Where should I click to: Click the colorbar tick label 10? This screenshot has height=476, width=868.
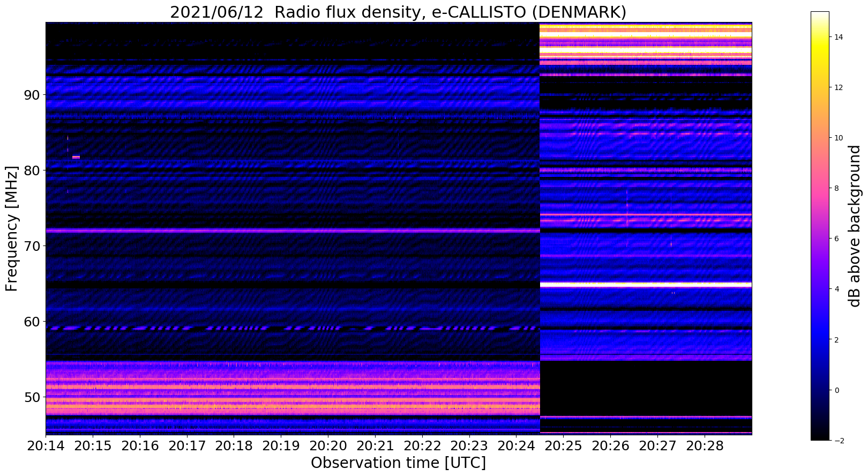pos(839,138)
